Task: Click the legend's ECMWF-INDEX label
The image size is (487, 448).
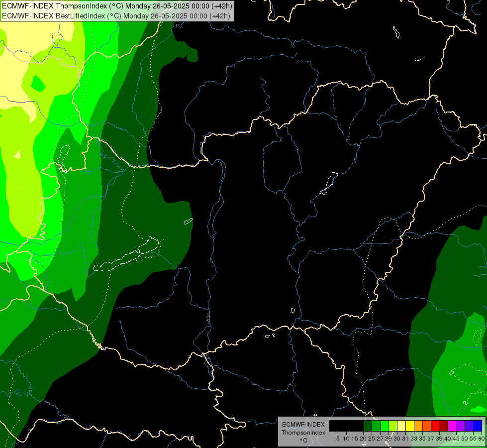Action: point(303,425)
